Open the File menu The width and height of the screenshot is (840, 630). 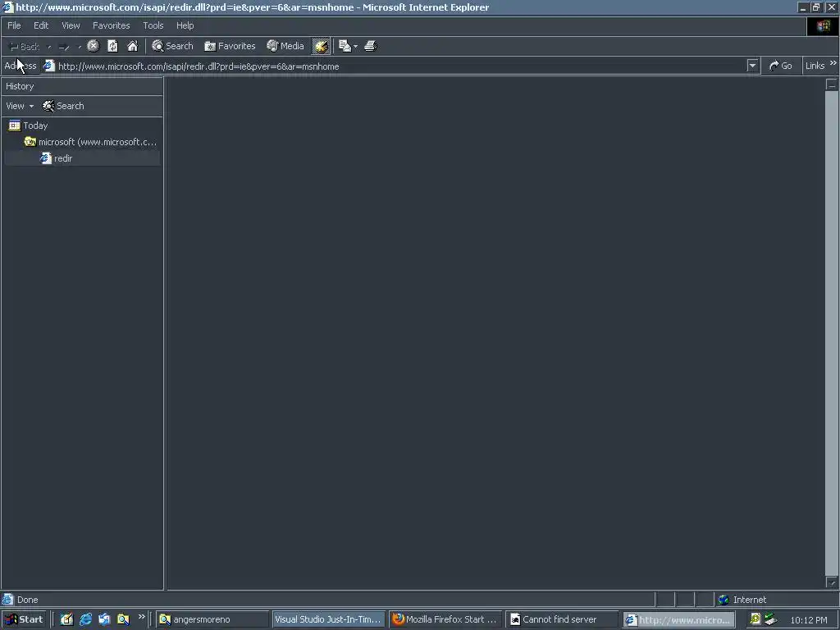(x=14, y=25)
